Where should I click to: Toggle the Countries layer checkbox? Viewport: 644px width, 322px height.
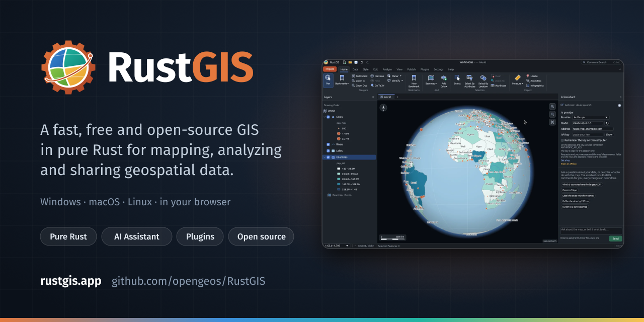coord(328,157)
